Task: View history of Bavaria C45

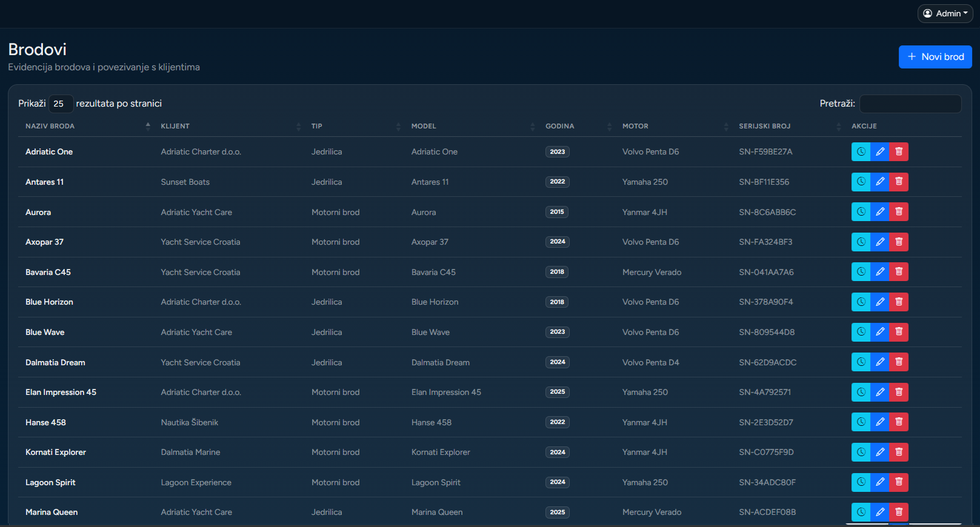Action: coord(861,272)
